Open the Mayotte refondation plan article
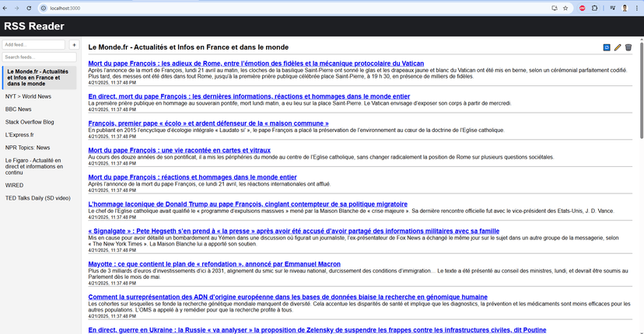Viewport: 644px width, 334px height. (x=214, y=264)
